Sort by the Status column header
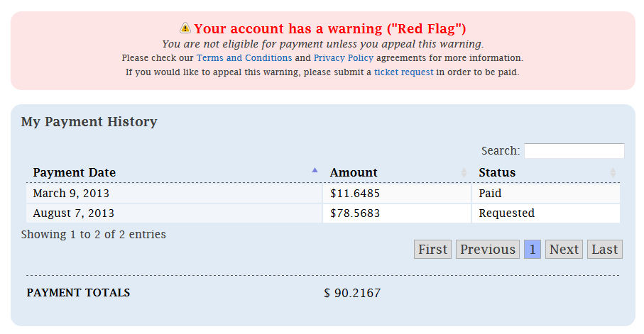Screen dimensions: 644x334 coord(497,172)
